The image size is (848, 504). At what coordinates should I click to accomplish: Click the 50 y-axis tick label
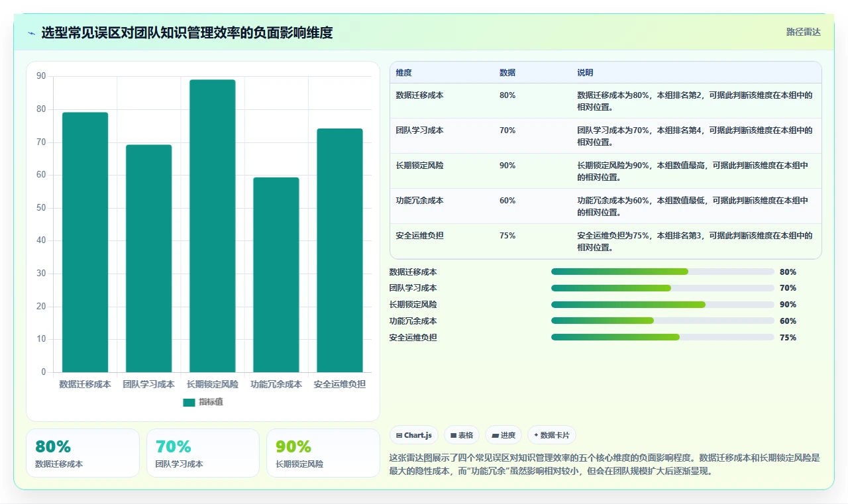pyautogui.click(x=41, y=208)
